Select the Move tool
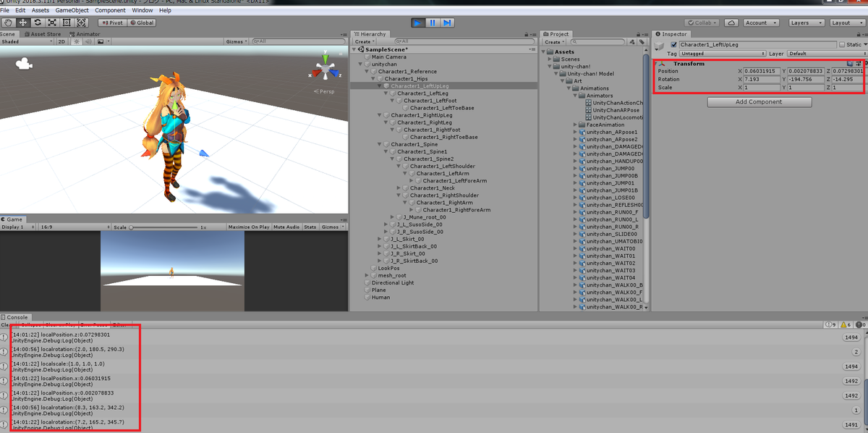The height and width of the screenshot is (433, 868). [22, 22]
